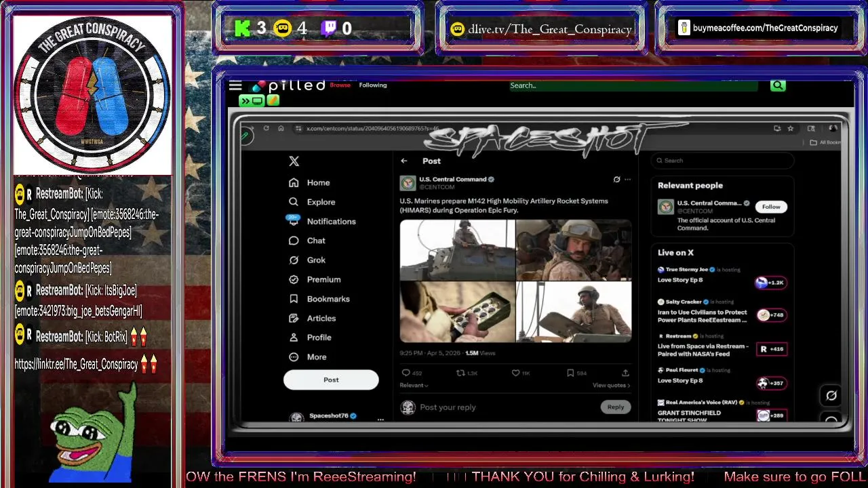Bookmark the page with the star icon
The height and width of the screenshot is (488, 868).
(x=791, y=128)
